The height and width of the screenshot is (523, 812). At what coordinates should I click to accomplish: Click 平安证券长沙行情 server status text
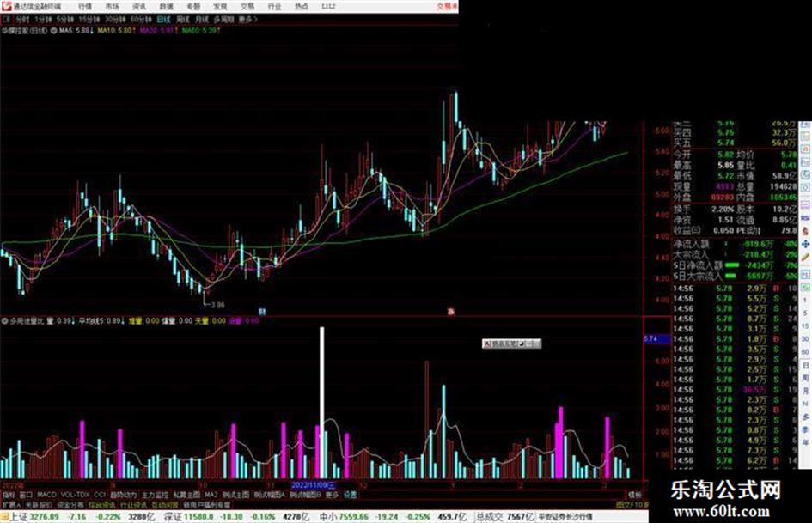565,517
